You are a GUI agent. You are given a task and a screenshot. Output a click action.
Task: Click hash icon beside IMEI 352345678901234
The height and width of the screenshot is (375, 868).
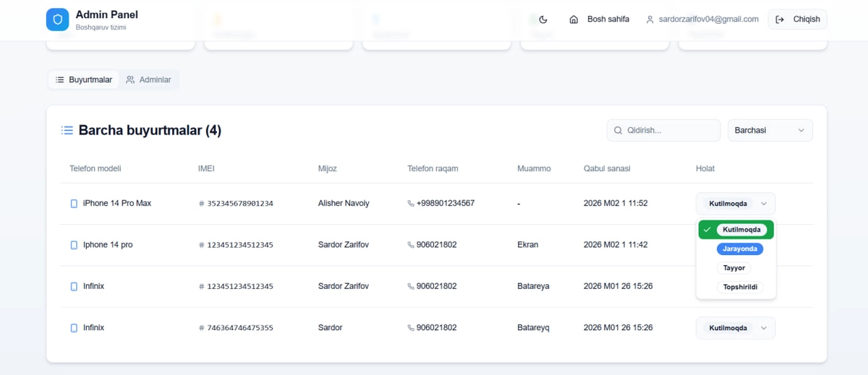pos(202,204)
